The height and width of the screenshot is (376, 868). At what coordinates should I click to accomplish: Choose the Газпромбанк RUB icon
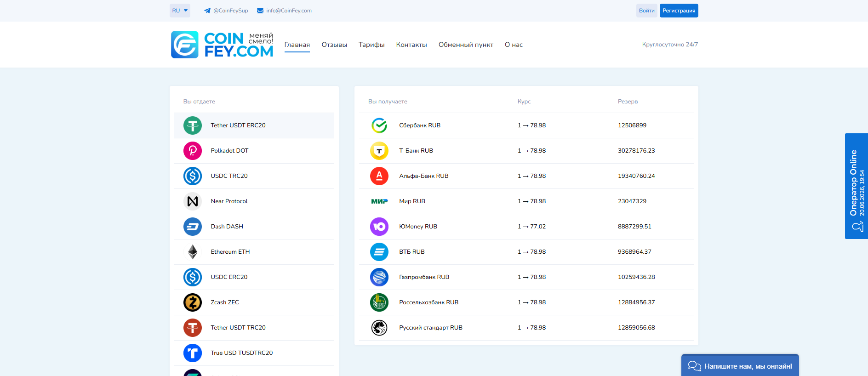379,277
